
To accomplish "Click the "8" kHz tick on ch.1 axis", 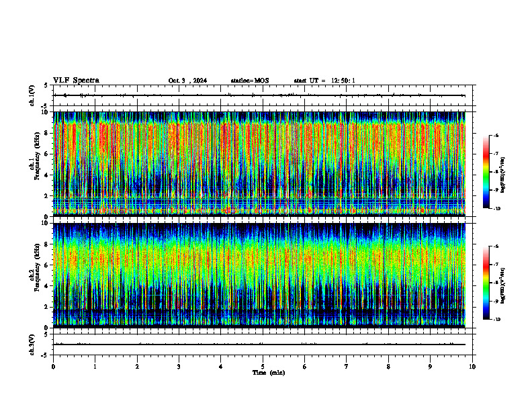I will (x=47, y=133).
